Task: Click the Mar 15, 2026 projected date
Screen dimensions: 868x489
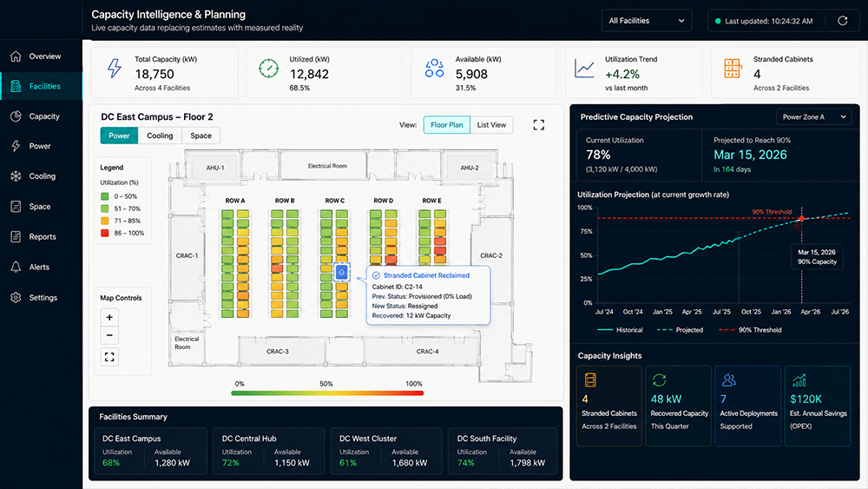Action: [750, 155]
